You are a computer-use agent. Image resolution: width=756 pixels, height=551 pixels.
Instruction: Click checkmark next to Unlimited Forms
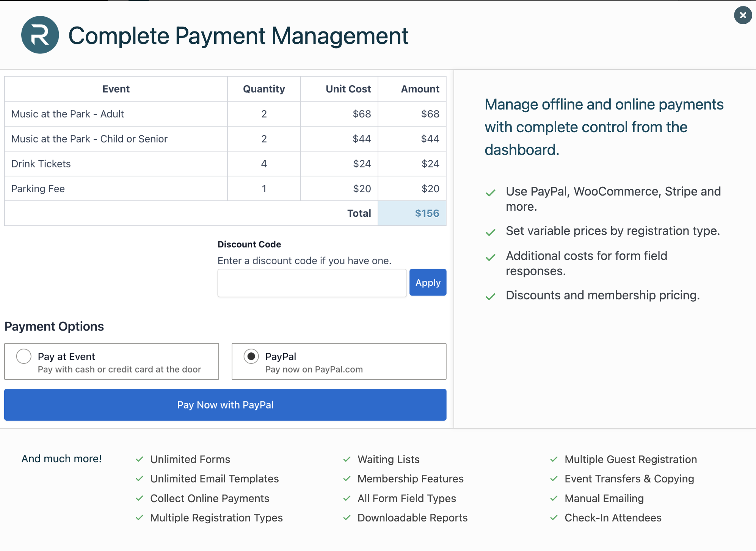click(x=140, y=459)
